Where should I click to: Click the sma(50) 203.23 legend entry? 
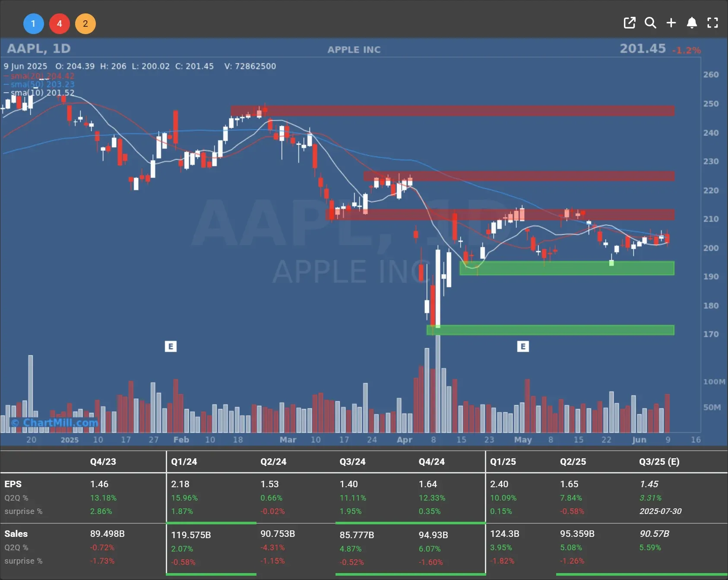(x=39, y=84)
